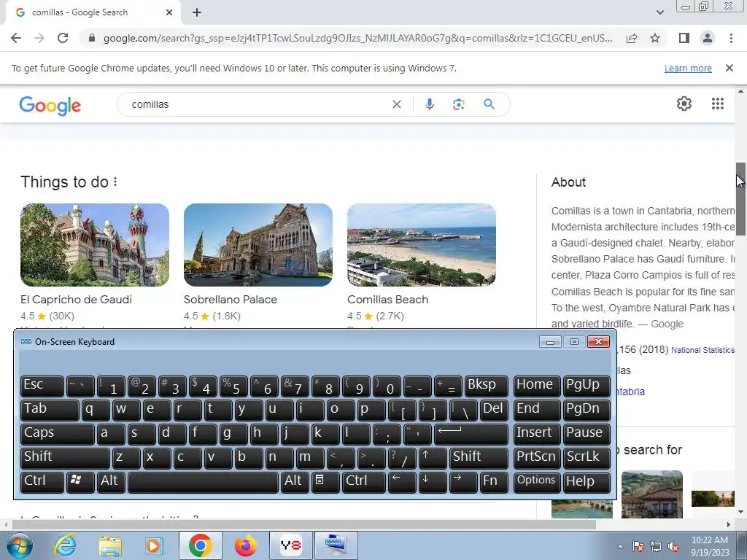Toggle ScrLk on the On-Screen Keyboard
747x560 pixels.
(x=587, y=457)
